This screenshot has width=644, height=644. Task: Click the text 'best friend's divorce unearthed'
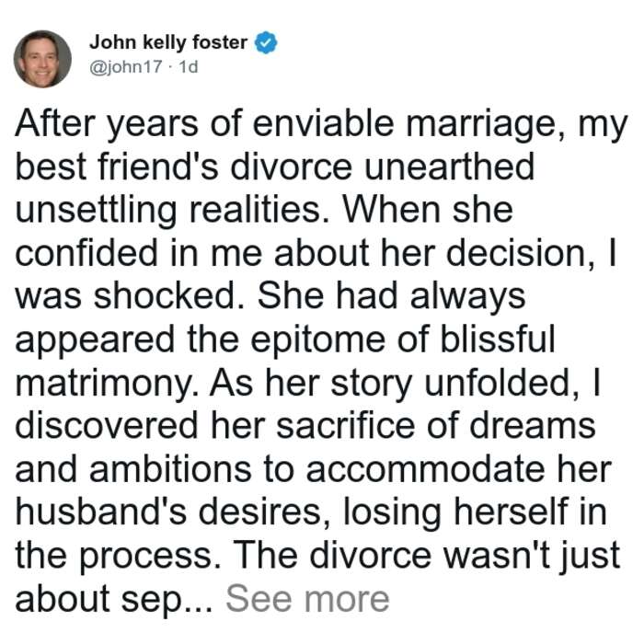pyautogui.click(x=275, y=167)
